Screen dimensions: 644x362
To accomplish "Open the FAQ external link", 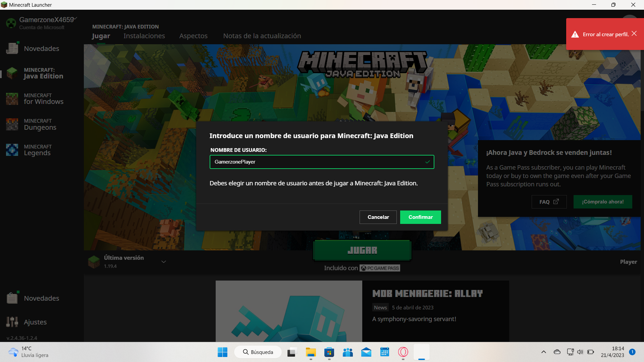I will [549, 202].
